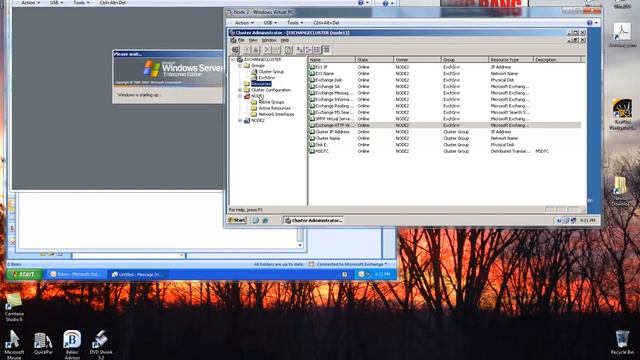
Task: Select Active Groups under NODE1
Action: point(271,102)
